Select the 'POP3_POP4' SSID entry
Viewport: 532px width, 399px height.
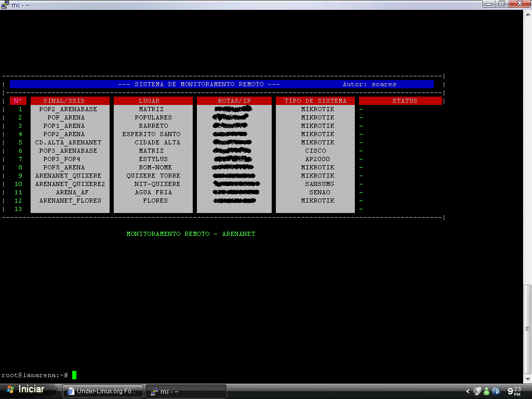point(62,159)
